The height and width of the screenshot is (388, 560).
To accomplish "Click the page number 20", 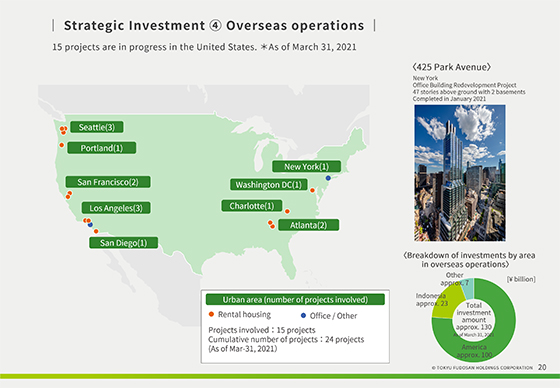I will pyautogui.click(x=542, y=367).
